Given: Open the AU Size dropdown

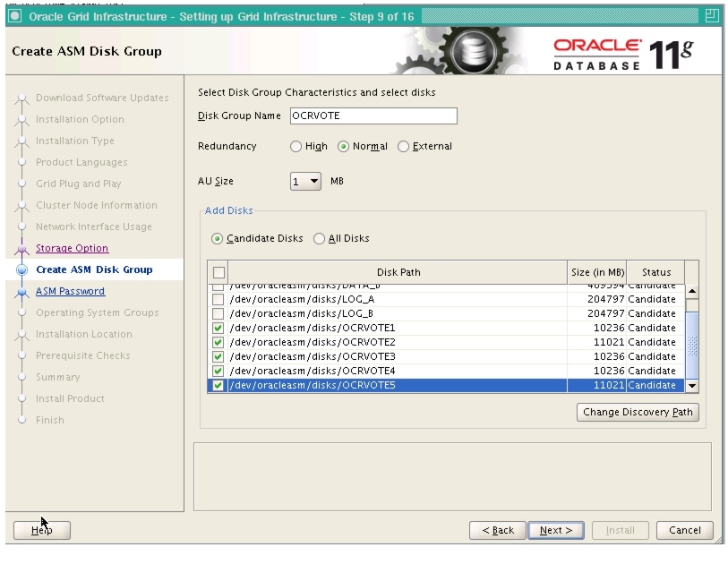Looking at the screenshot, I should click(x=305, y=181).
